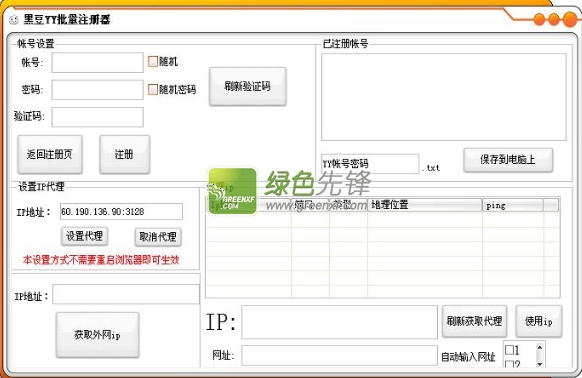This screenshot has height=378, width=582.
Task: Click the empty external IP地址 field
Action: [126, 294]
